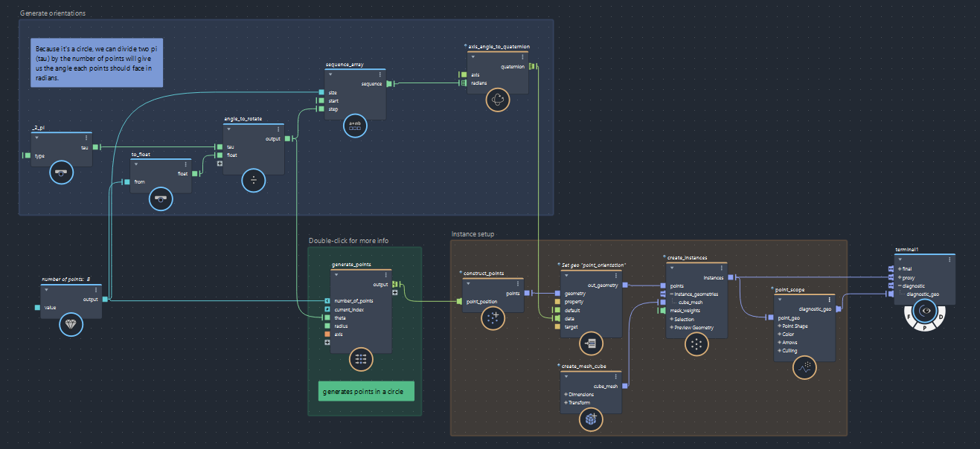
Task: Click the sequence_array node's a+nb icon
Action: coord(355,125)
